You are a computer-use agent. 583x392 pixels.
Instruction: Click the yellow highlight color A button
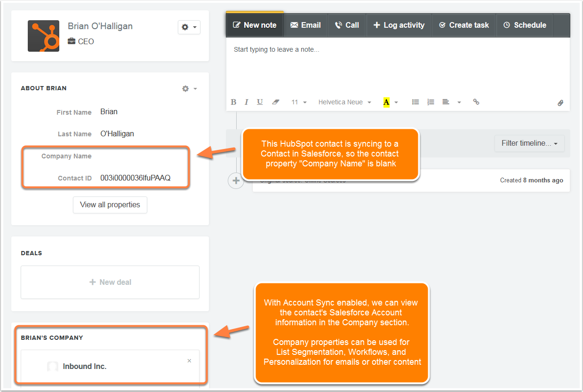tap(386, 102)
